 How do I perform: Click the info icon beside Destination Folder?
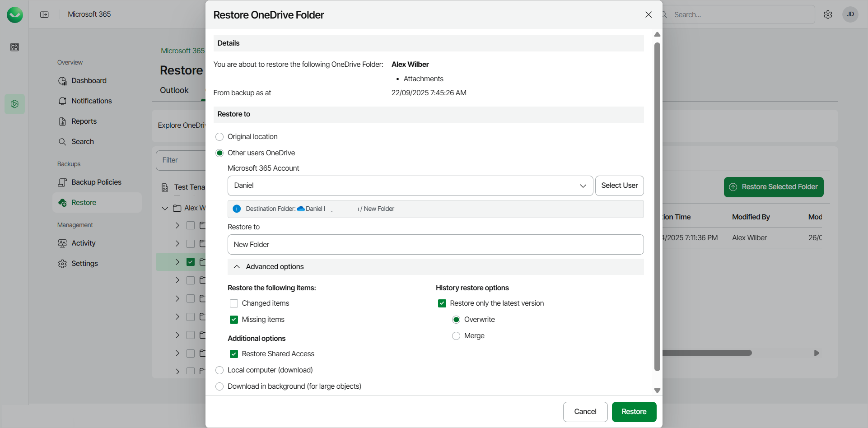tap(237, 209)
